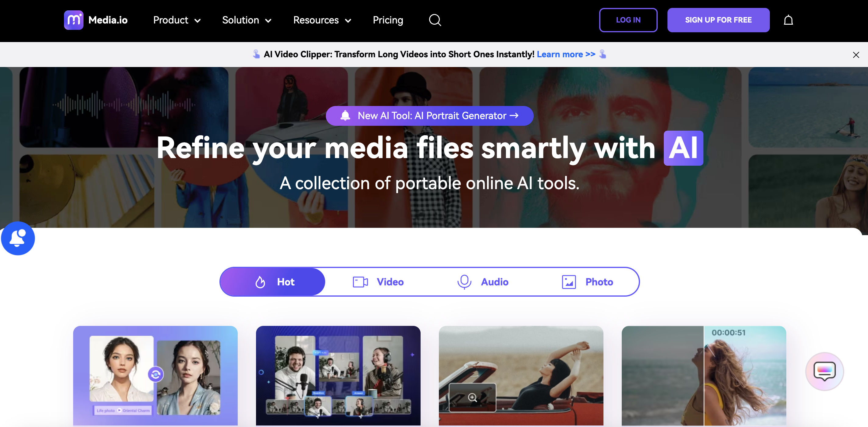Click SIGN UP FOR FREE button
Screen dimensions: 868x427
tap(718, 20)
